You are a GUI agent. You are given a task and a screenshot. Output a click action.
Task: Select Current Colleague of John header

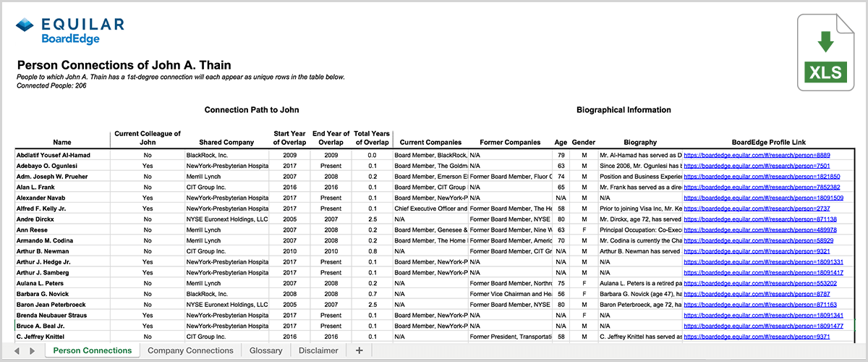[x=148, y=138]
